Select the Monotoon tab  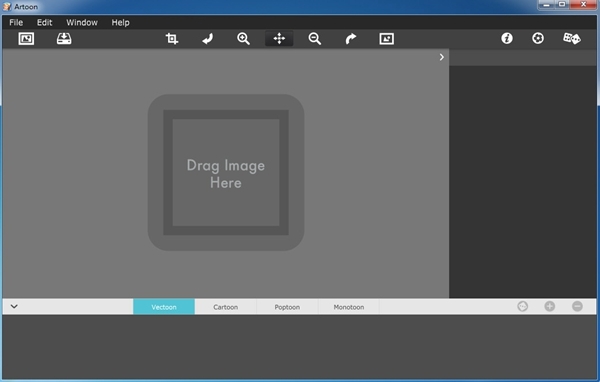(x=349, y=307)
